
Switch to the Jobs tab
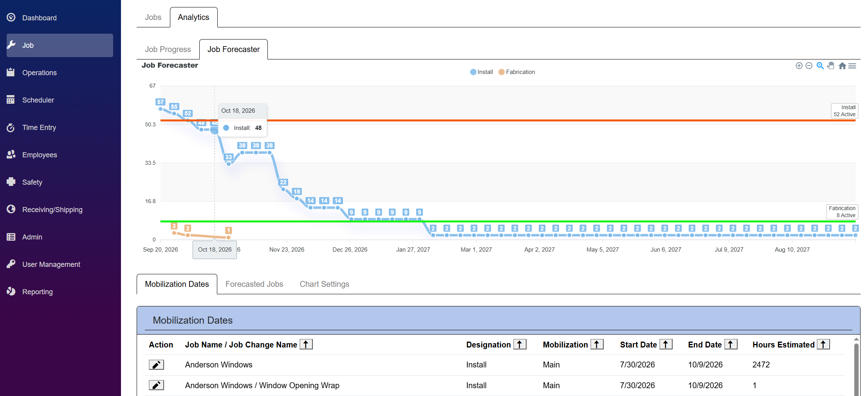[x=153, y=17]
